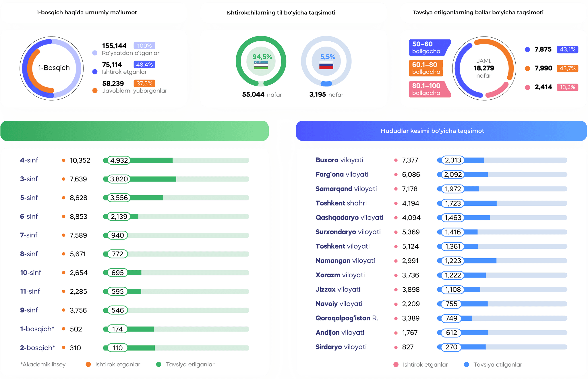Click the blue Tavsiya etilganlar legend dot
The height and width of the screenshot is (379, 588).
(466, 365)
